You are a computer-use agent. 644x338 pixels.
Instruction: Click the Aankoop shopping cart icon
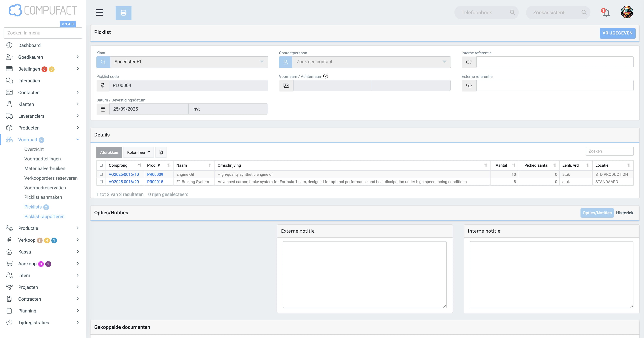coord(9,264)
